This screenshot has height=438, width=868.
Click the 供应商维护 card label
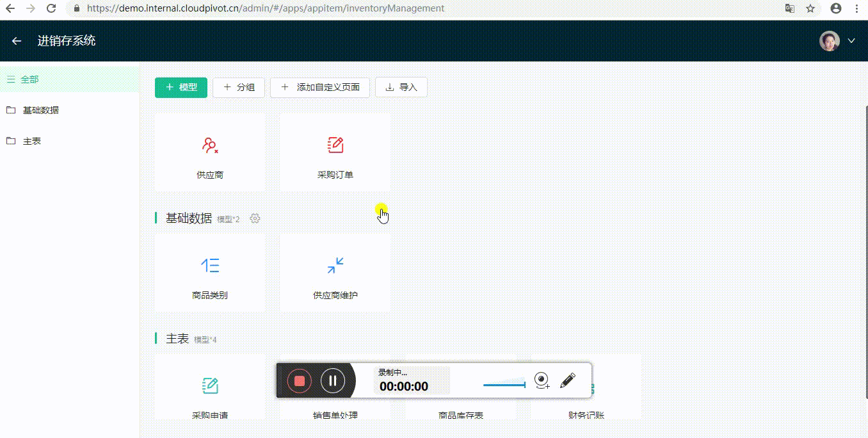tap(335, 295)
